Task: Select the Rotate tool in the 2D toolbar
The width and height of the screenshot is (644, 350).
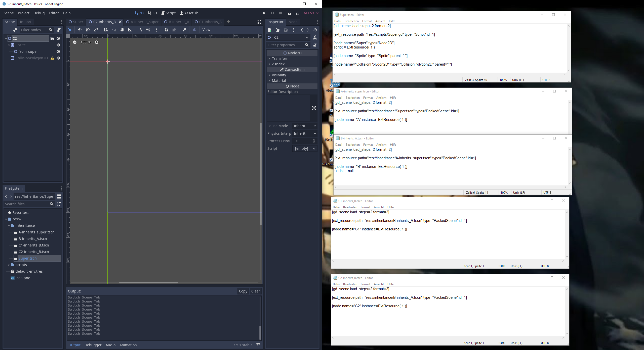Action: tap(88, 30)
